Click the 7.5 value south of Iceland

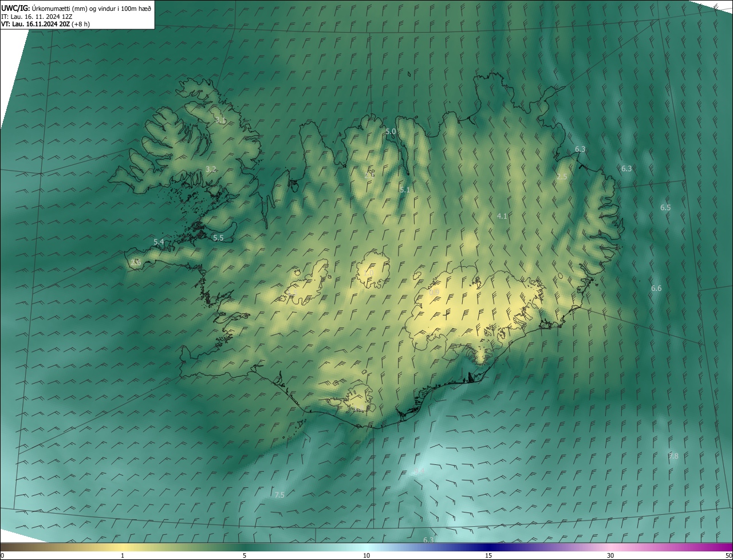tap(279, 495)
